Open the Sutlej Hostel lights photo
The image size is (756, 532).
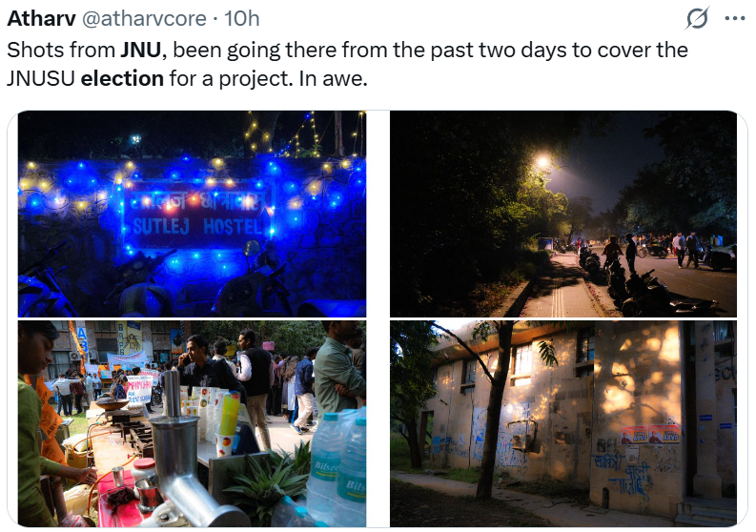tap(192, 214)
